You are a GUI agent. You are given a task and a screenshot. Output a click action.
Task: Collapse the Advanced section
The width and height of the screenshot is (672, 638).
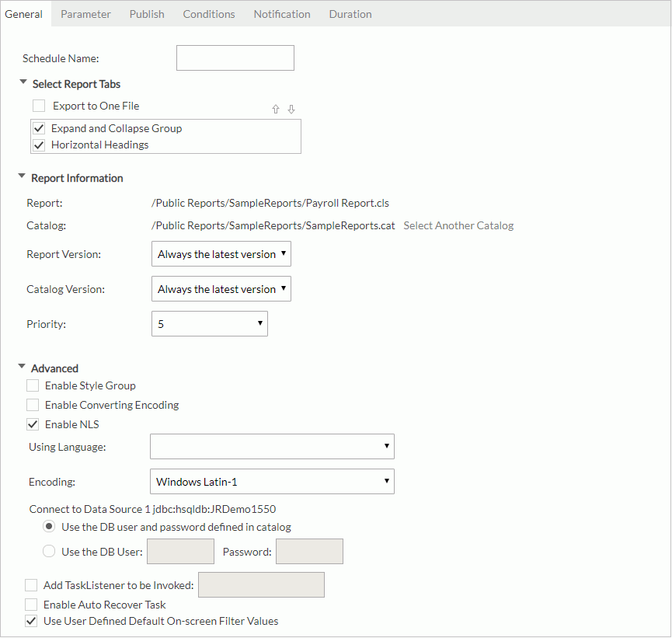pyautogui.click(x=22, y=368)
